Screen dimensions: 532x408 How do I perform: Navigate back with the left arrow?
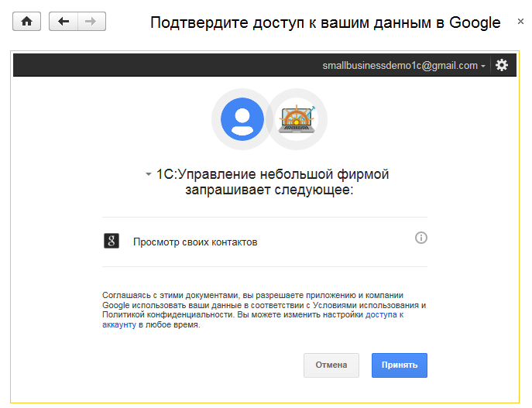point(63,22)
